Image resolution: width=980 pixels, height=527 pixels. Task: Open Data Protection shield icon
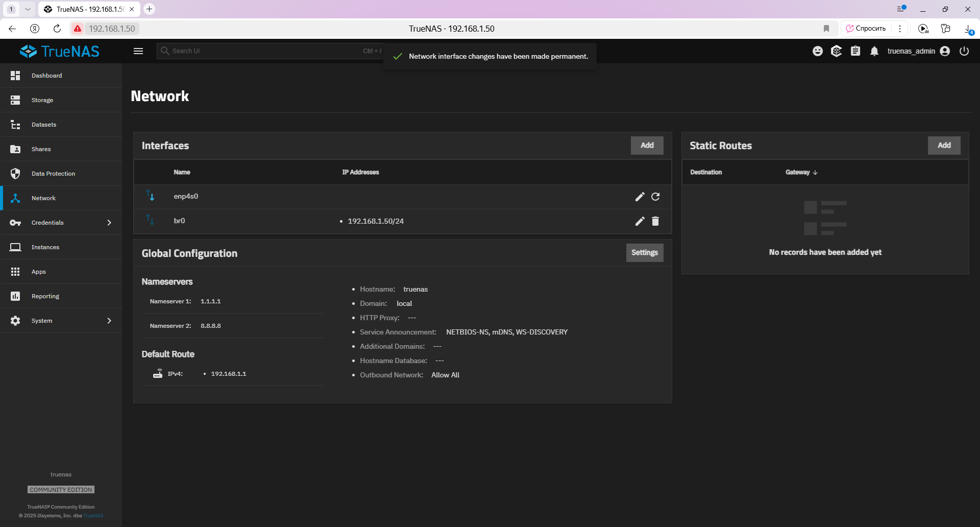point(15,174)
